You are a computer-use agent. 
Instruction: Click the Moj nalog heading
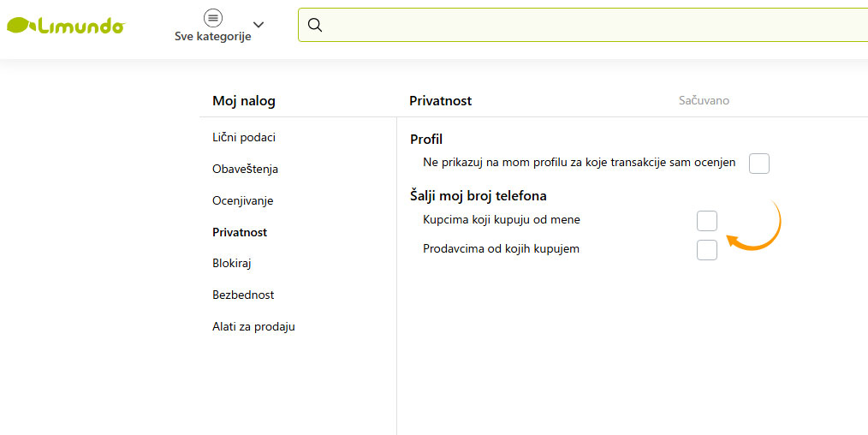244,101
